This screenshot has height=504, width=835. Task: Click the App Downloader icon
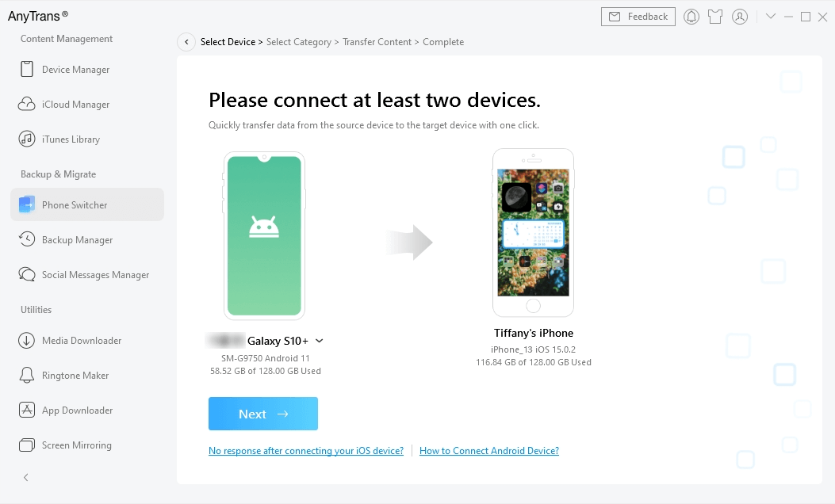tap(27, 410)
